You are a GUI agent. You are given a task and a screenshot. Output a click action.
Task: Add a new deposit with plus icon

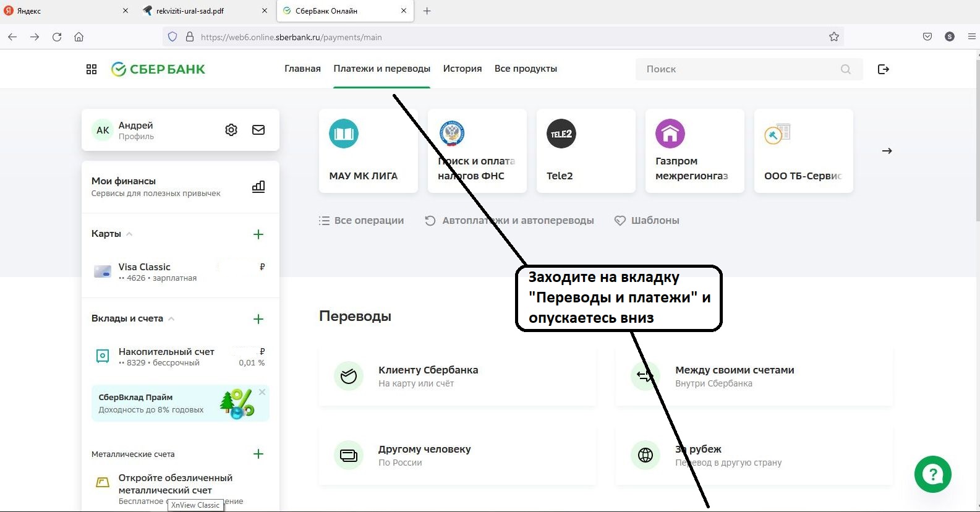pos(258,319)
